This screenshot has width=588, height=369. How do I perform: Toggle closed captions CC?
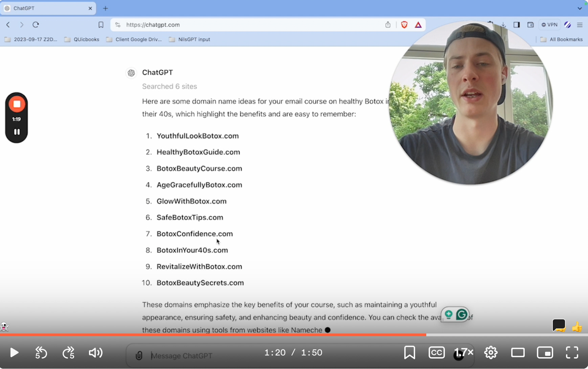click(436, 352)
